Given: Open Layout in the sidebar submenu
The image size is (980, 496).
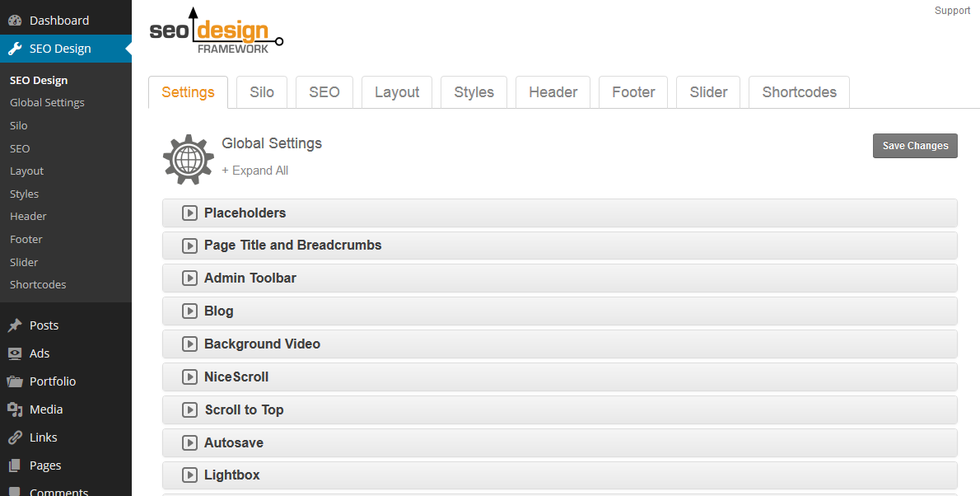Looking at the screenshot, I should click(27, 171).
